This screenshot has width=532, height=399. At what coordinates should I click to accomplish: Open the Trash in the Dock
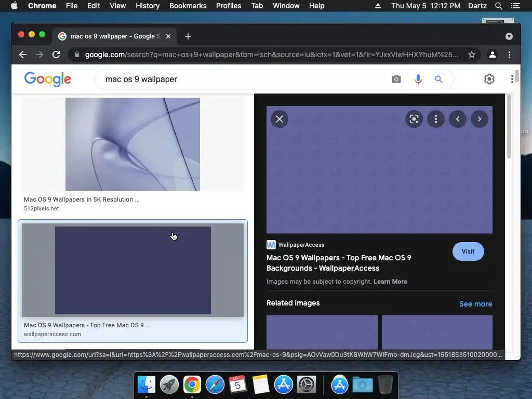tap(385, 385)
